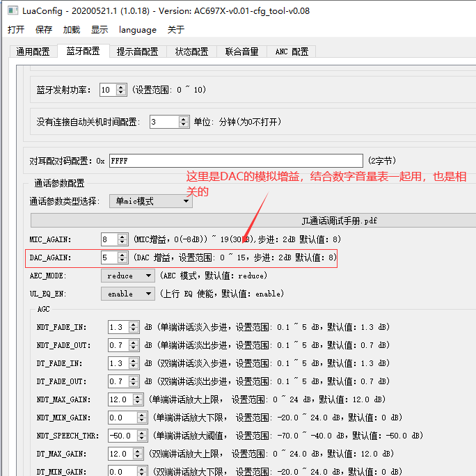The image size is (476, 476).
Task: Increase NDT_MAX_GAIN with the up arrow
Action: pyautogui.click(x=138, y=397)
